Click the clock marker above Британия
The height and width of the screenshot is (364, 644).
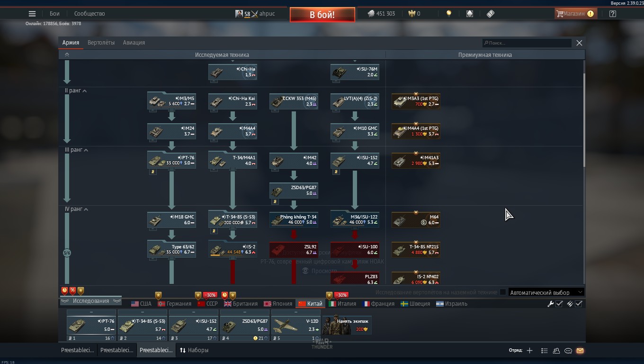225,295
